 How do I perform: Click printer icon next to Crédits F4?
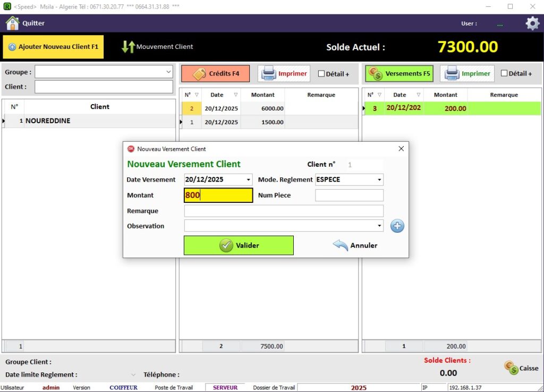(x=269, y=74)
